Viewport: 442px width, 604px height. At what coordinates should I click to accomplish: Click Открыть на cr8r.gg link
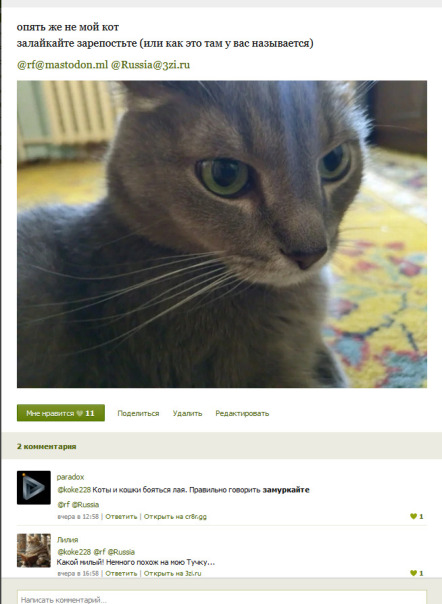175,517
